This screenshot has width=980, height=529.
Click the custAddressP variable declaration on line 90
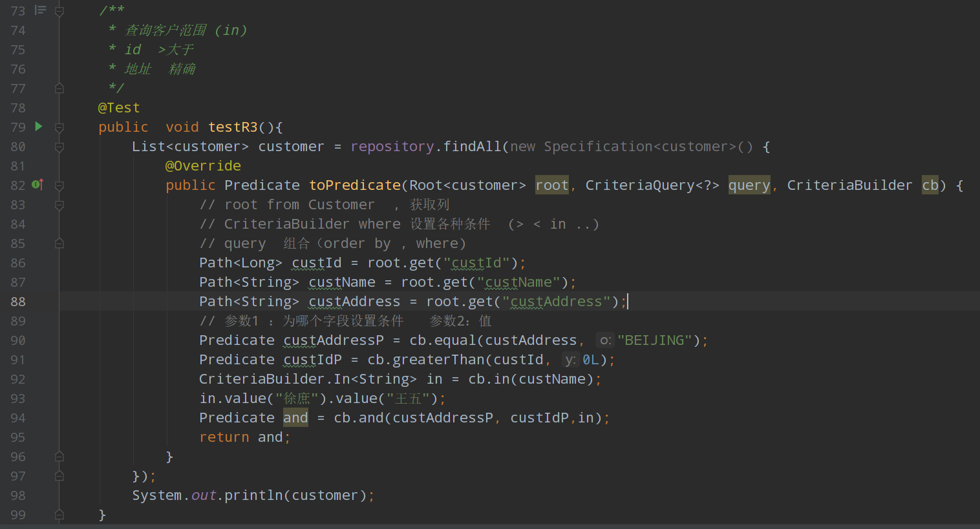334,340
